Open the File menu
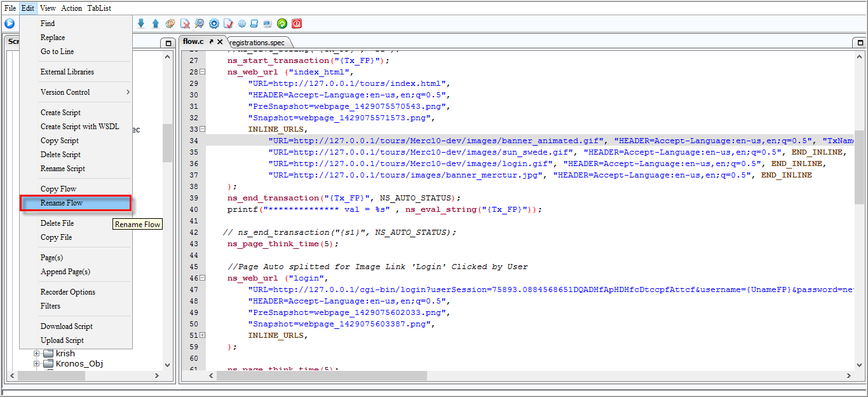The height and width of the screenshot is (397, 868). click(x=10, y=8)
